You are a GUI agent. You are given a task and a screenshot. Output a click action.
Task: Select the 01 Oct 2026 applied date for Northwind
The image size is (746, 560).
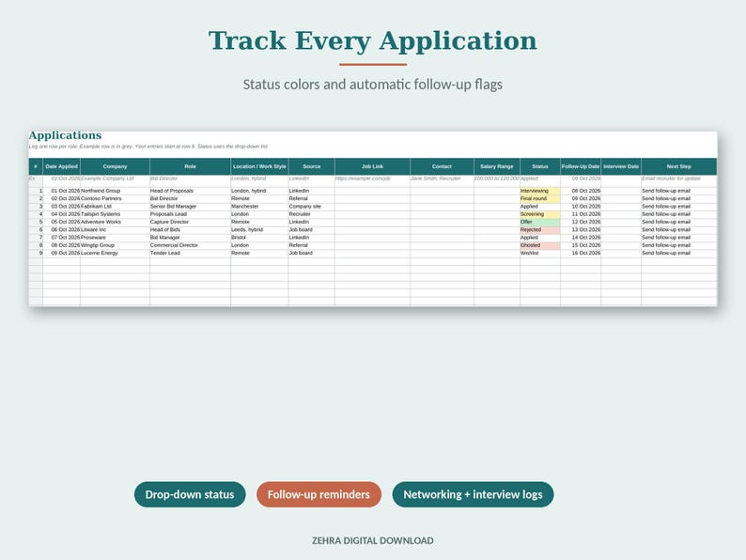(61, 191)
